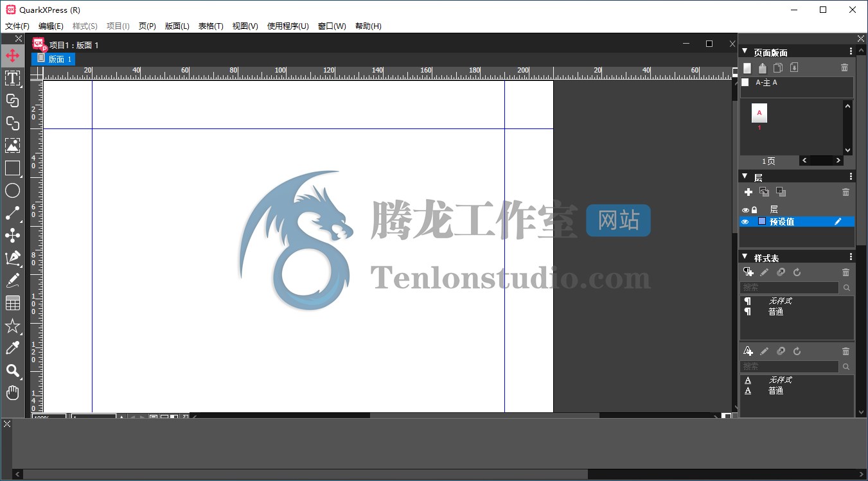Open 层 panel options menu
The image size is (868, 481).
click(x=851, y=176)
